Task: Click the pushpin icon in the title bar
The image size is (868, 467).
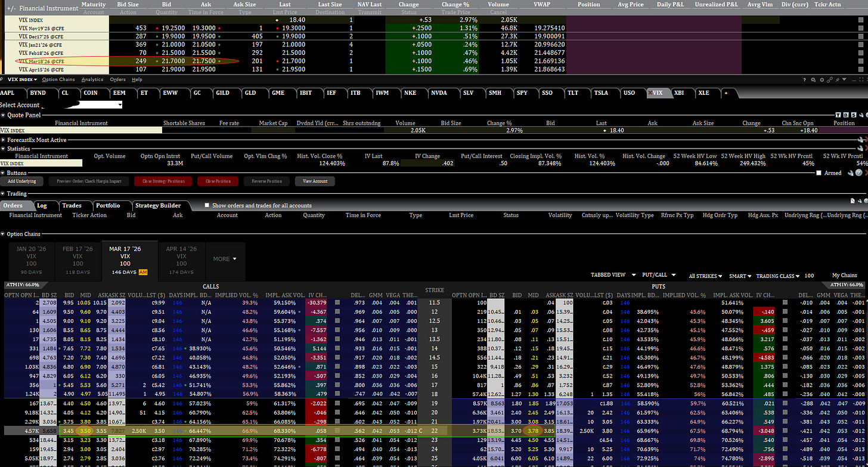Action: 837,80
